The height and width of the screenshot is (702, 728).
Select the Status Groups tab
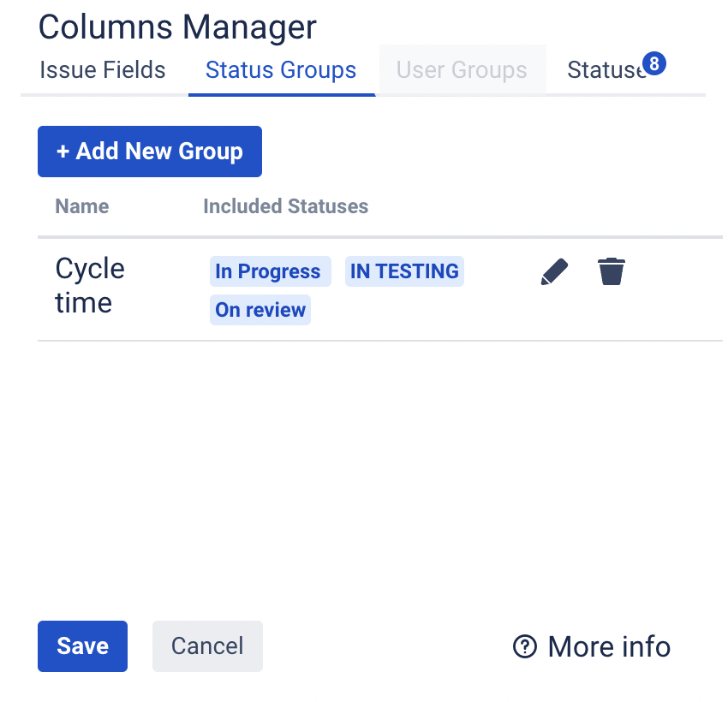[x=281, y=70]
